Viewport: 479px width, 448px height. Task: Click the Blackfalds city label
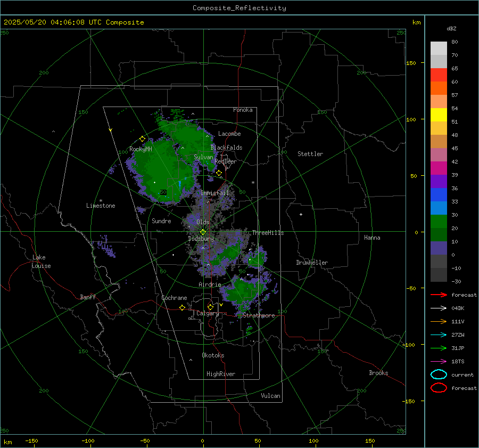click(226, 148)
